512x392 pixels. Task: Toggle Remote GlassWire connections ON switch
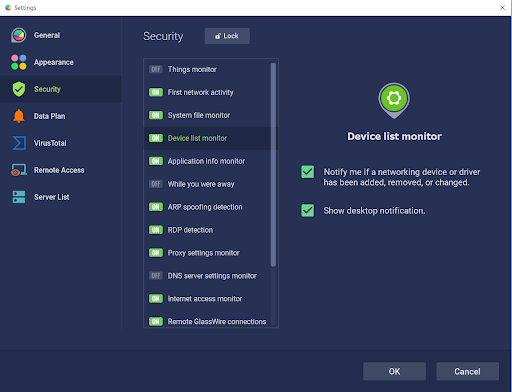(156, 322)
